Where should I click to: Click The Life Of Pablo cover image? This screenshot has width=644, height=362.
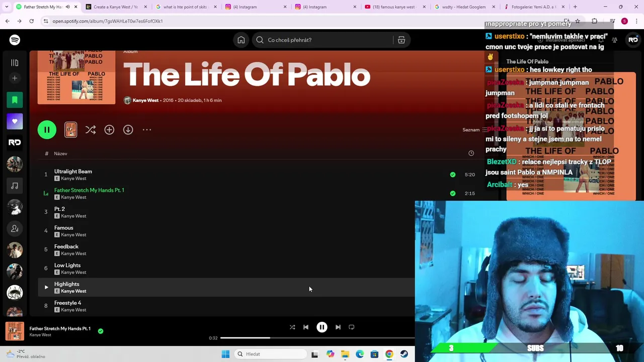76,77
